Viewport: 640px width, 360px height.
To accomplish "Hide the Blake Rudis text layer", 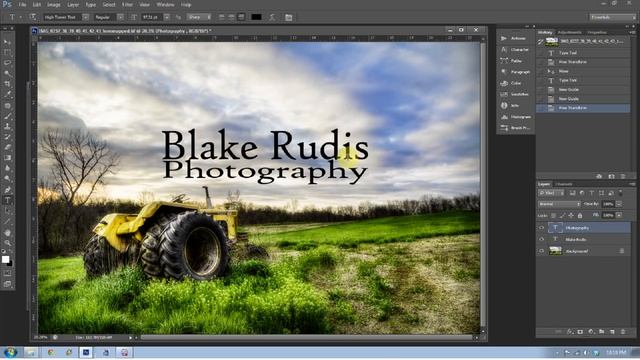I will 542,239.
